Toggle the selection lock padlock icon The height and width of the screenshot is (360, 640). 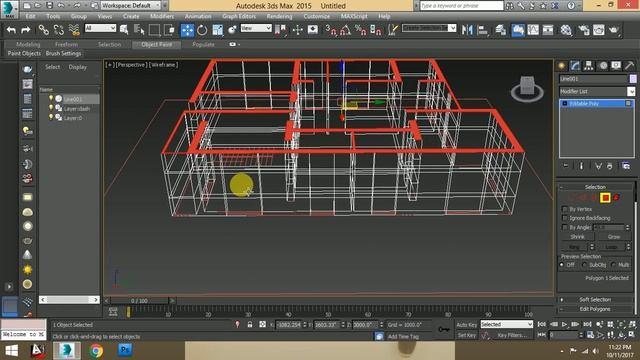point(250,324)
